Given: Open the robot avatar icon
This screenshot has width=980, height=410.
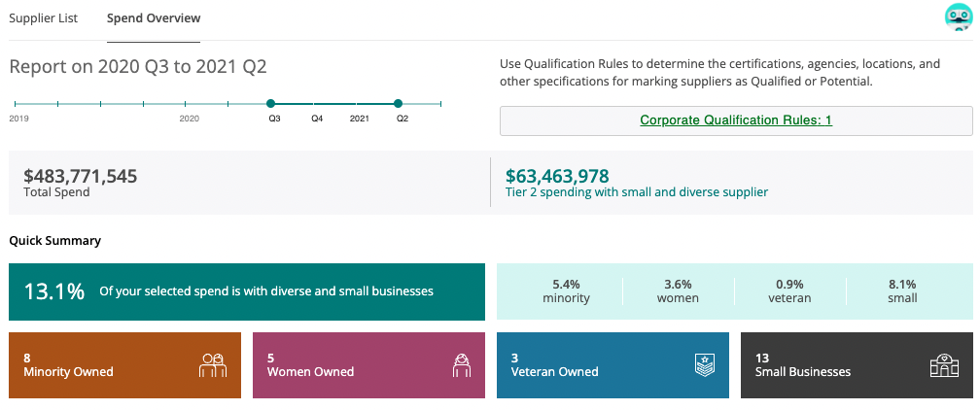Looking at the screenshot, I should point(958,17).
